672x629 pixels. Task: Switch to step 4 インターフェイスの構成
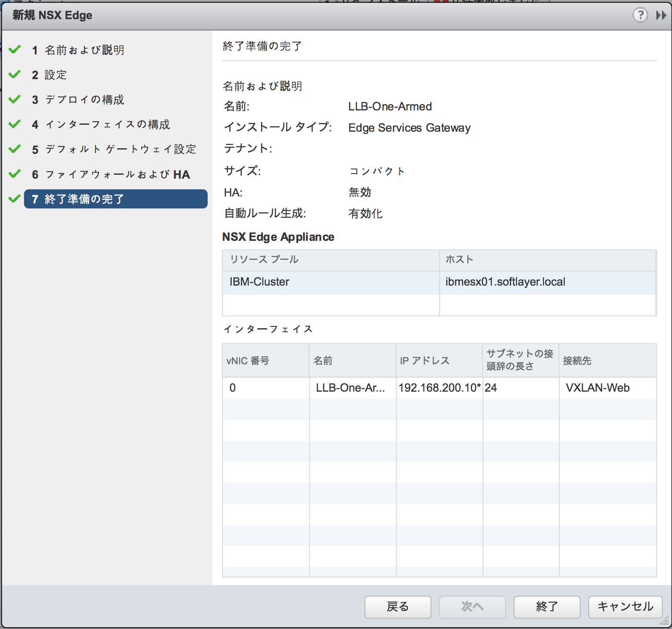(x=108, y=124)
